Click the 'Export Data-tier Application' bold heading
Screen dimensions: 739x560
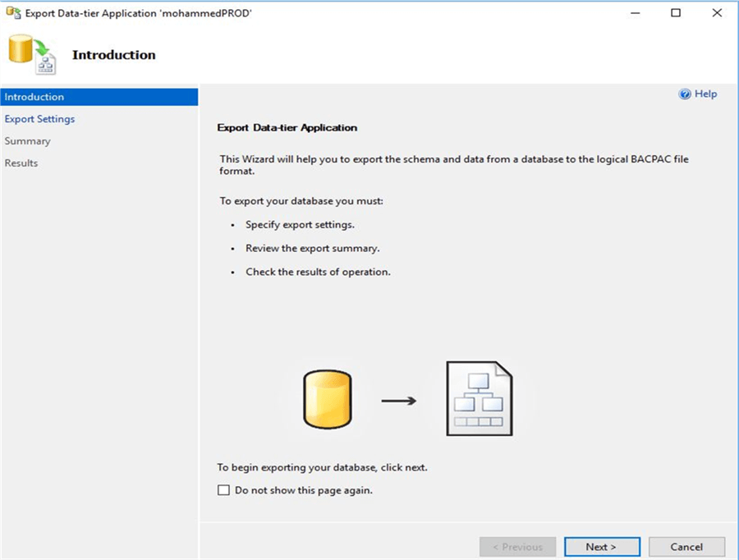(287, 128)
